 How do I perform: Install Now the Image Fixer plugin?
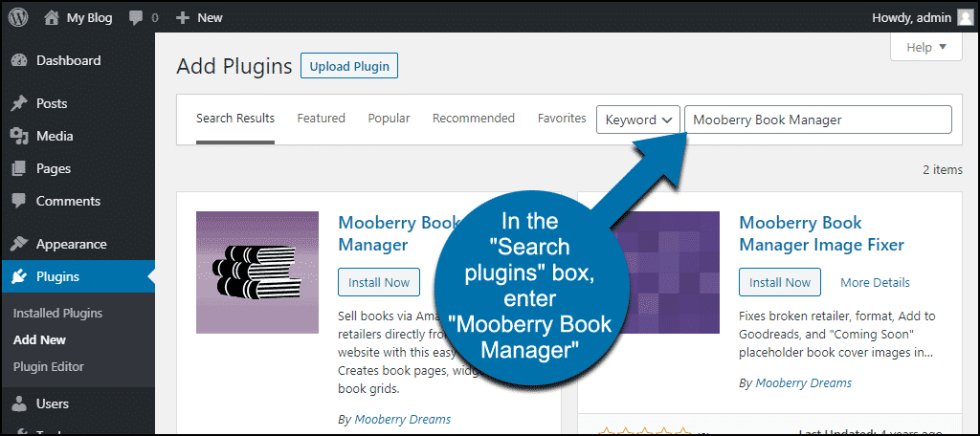point(780,282)
